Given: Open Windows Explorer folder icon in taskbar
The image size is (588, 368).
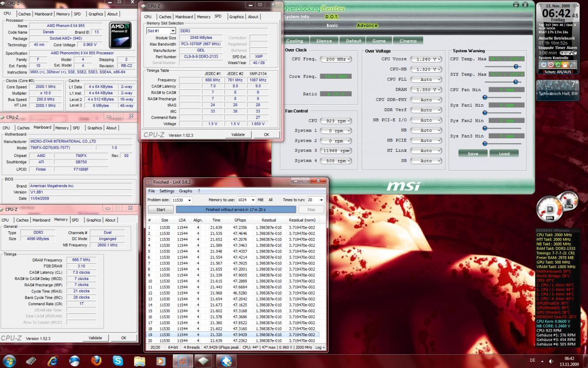Looking at the screenshot, I should pos(139,361).
